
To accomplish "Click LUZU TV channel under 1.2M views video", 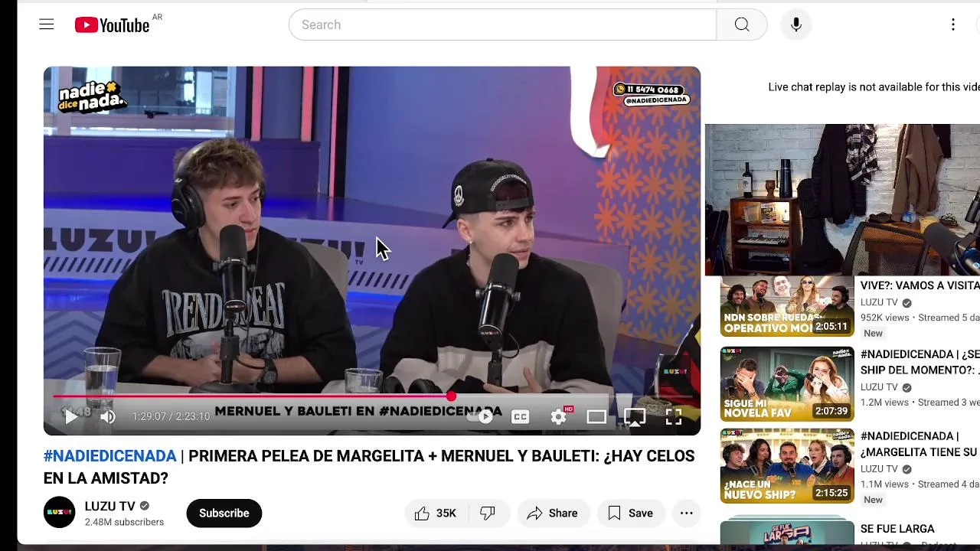I will [879, 387].
